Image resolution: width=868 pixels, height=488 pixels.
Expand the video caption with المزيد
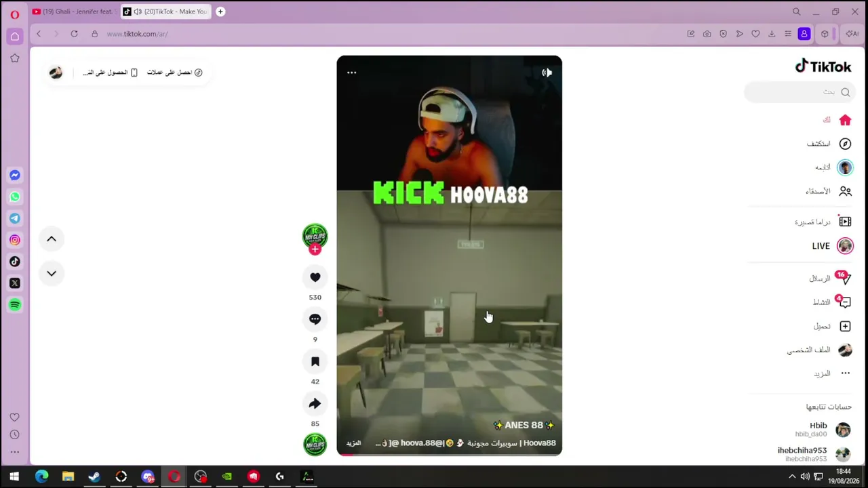point(354,443)
